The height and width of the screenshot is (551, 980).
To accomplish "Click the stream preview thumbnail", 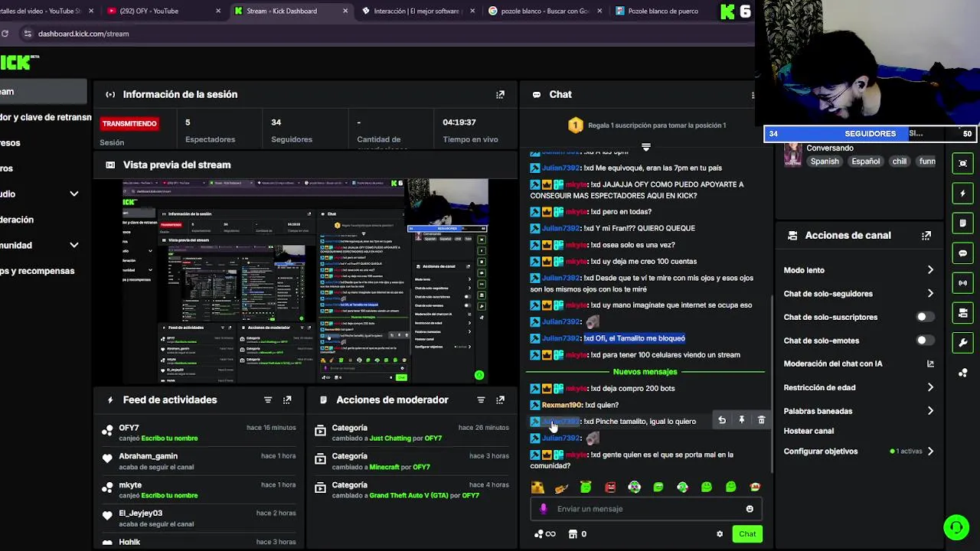I will (305, 281).
